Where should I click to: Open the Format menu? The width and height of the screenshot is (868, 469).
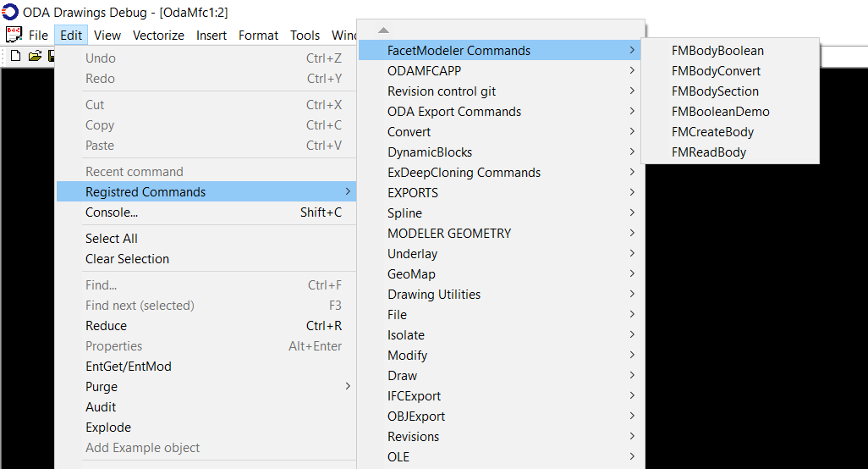[259, 36]
